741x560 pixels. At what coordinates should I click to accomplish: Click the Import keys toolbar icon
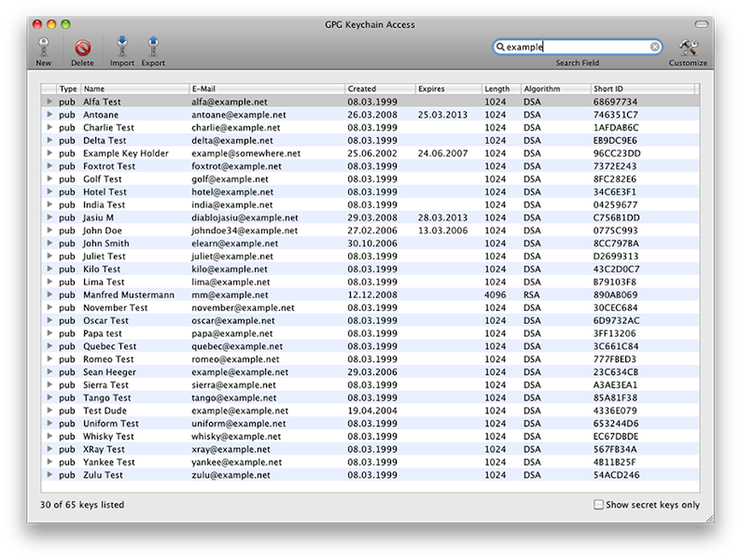tap(121, 47)
